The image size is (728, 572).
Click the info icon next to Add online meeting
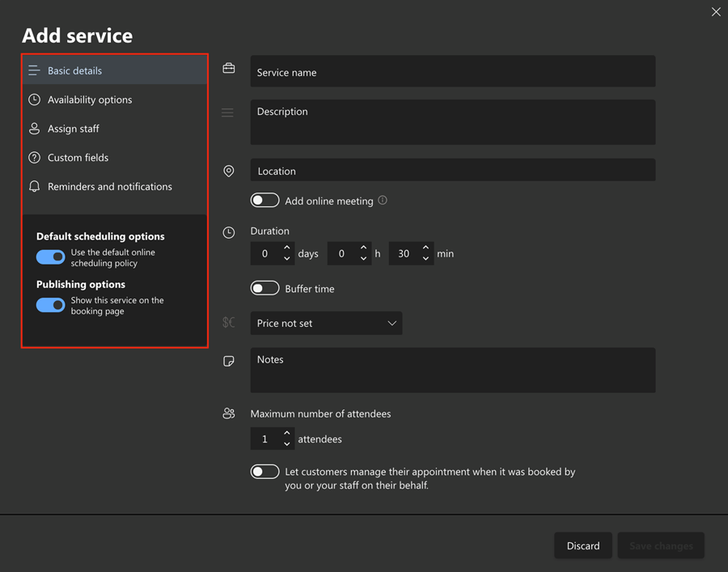point(382,200)
